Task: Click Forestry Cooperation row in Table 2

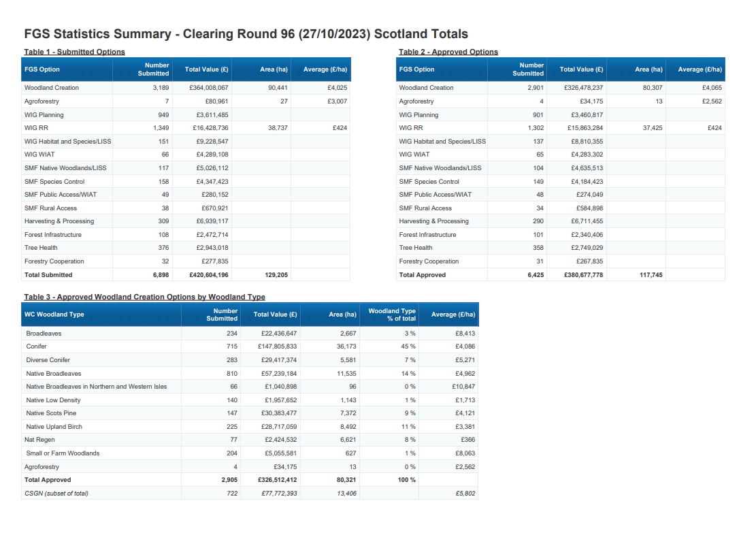Action: click(x=429, y=261)
